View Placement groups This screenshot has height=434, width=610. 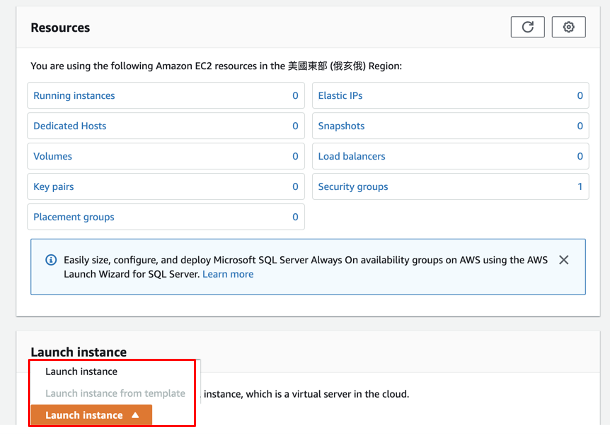coord(74,217)
